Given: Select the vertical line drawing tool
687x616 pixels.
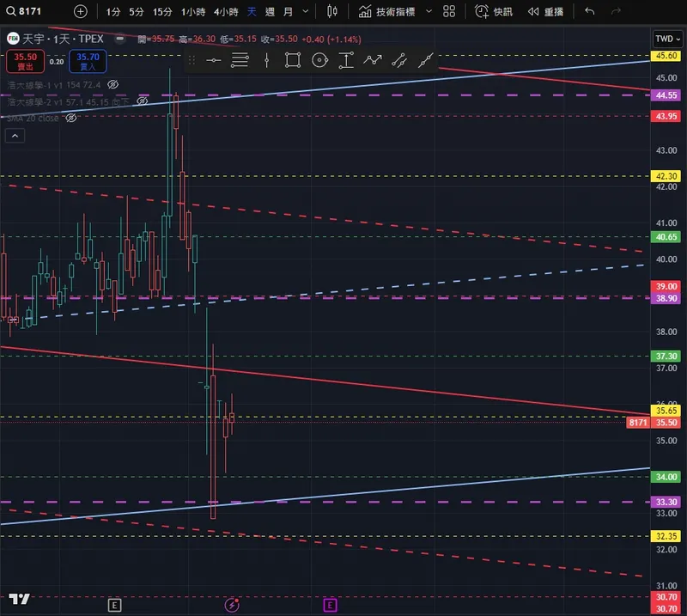Looking at the screenshot, I should (266, 60).
